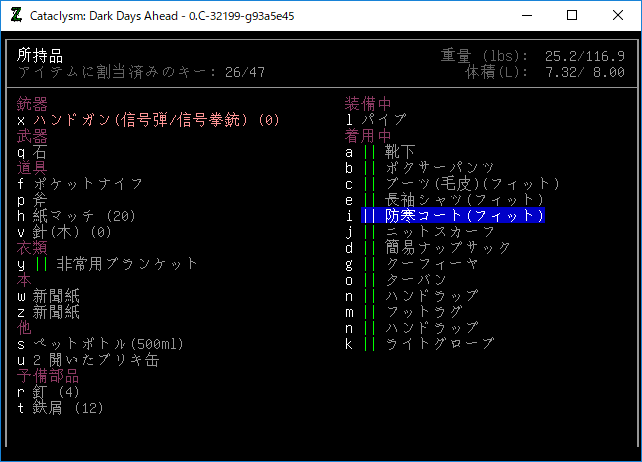The image size is (642, 462).
Task: Click the Cataclysm app icon in title bar
Action: tap(17, 16)
